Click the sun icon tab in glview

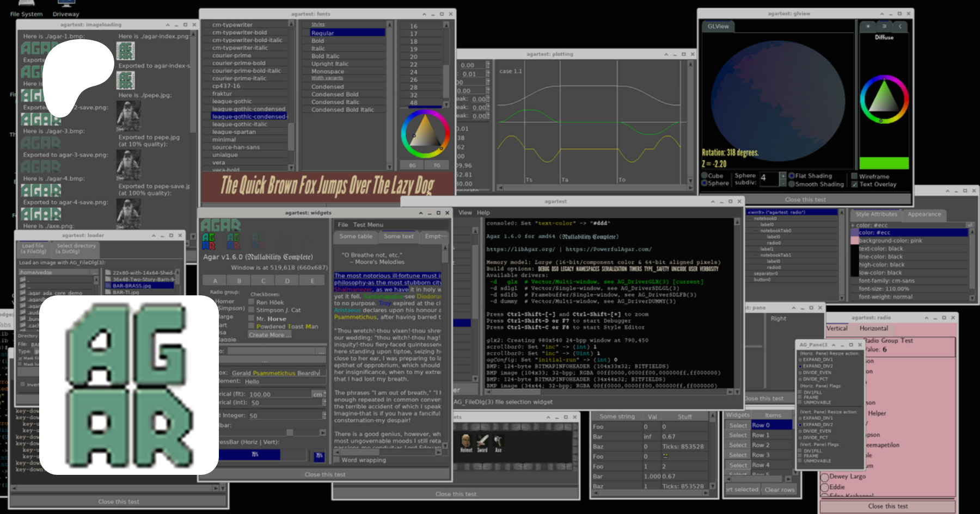(x=868, y=26)
